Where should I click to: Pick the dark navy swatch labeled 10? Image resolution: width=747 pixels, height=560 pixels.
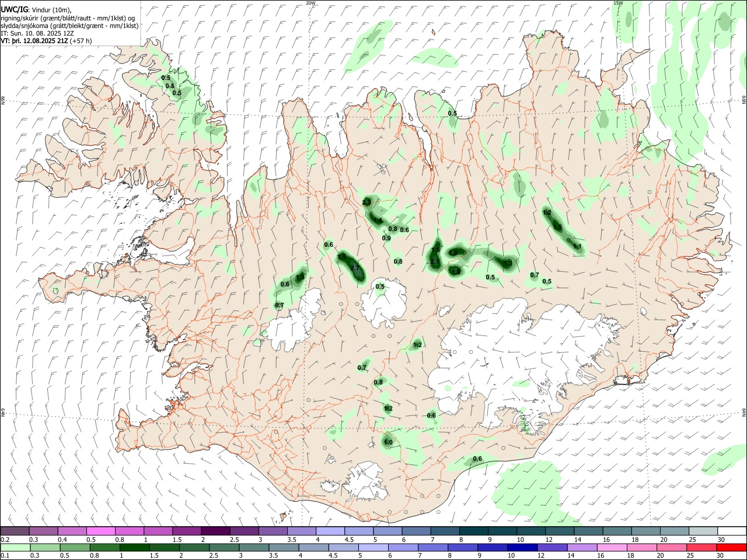[522, 547]
